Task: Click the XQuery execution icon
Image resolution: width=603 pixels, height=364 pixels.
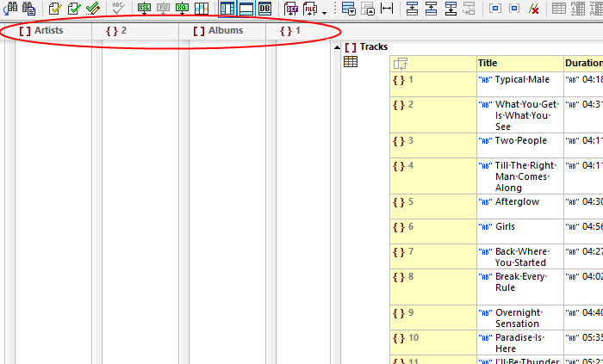Action: [182, 9]
